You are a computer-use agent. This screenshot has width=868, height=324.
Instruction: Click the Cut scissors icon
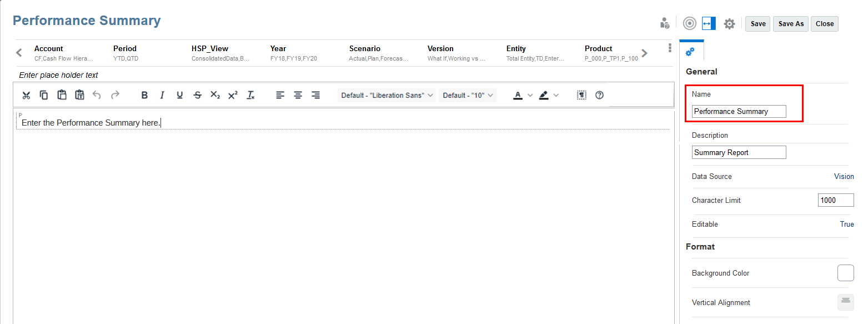[26, 95]
